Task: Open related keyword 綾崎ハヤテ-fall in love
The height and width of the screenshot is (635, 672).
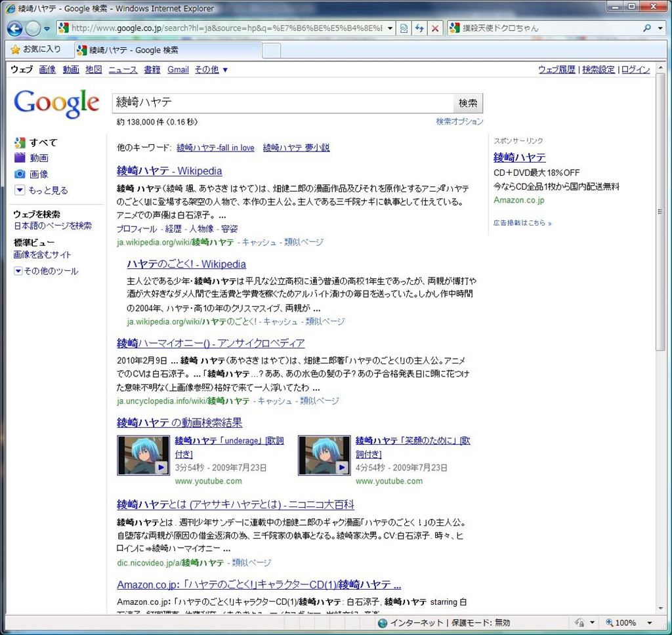Action: 215,148
